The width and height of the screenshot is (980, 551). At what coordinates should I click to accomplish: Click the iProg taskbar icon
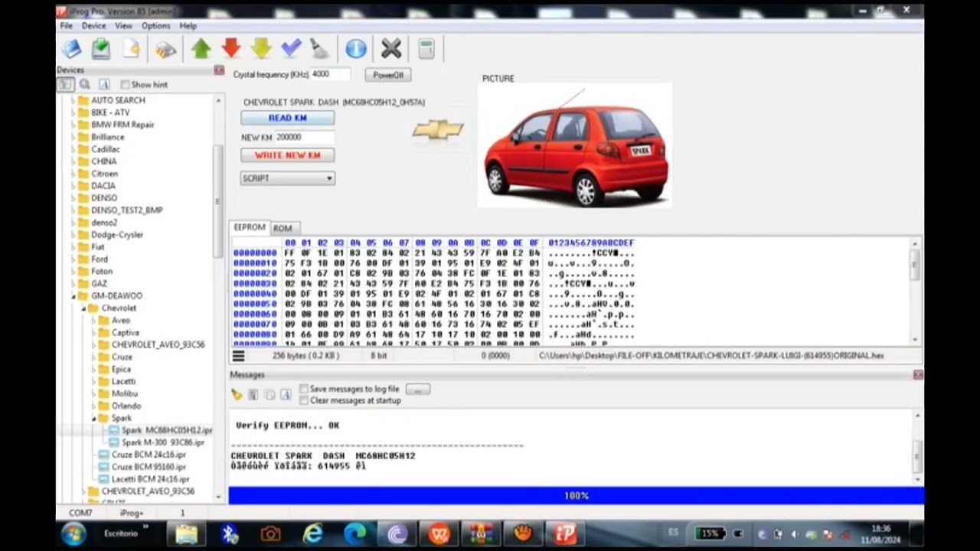point(565,534)
